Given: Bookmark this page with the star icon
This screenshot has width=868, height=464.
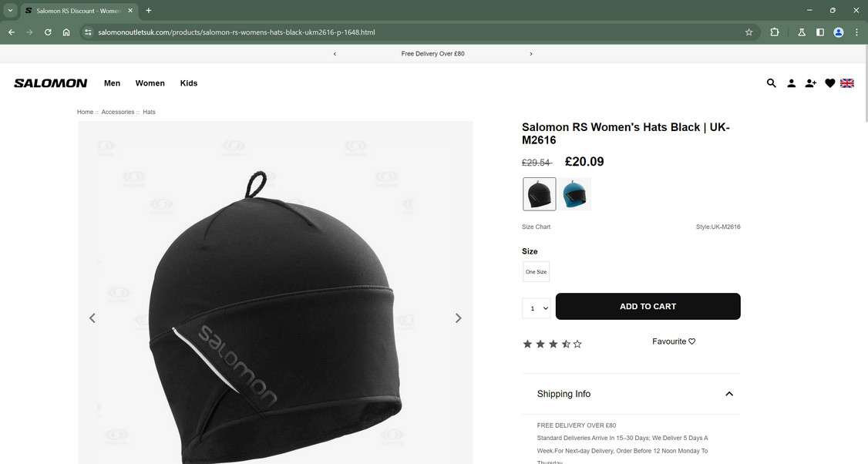Looking at the screenshot, I should 749,32.
